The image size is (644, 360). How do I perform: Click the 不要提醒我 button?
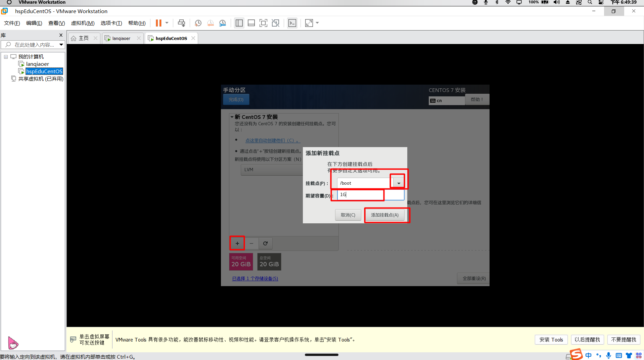pos(624,340)
